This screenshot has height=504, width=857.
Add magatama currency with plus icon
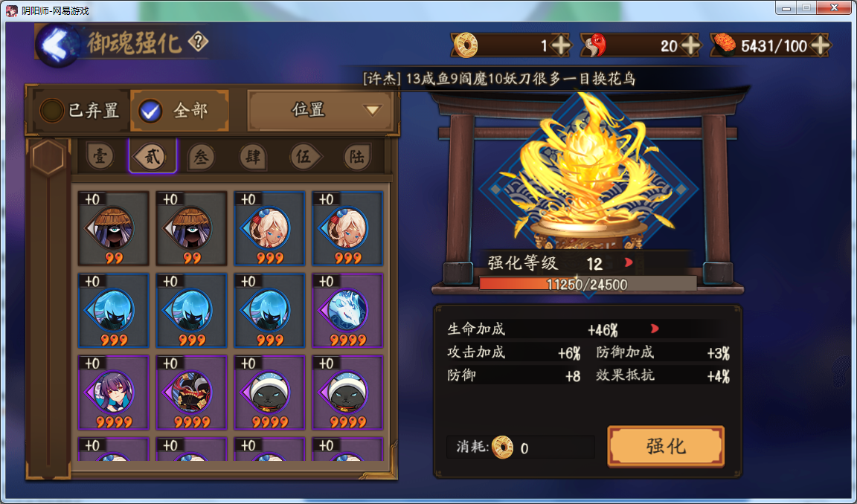coord(691,45)
